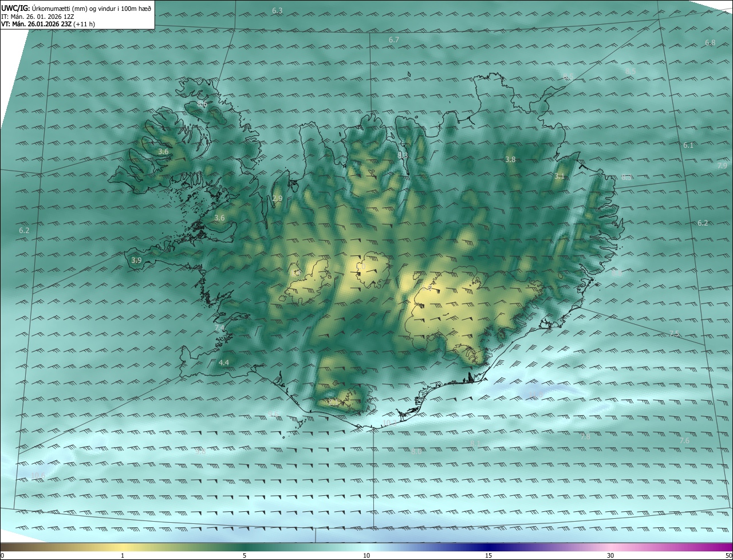Click the 6.8 value label on the map
This screenshot has width=733, height=560.
click(x=710, y=43)
